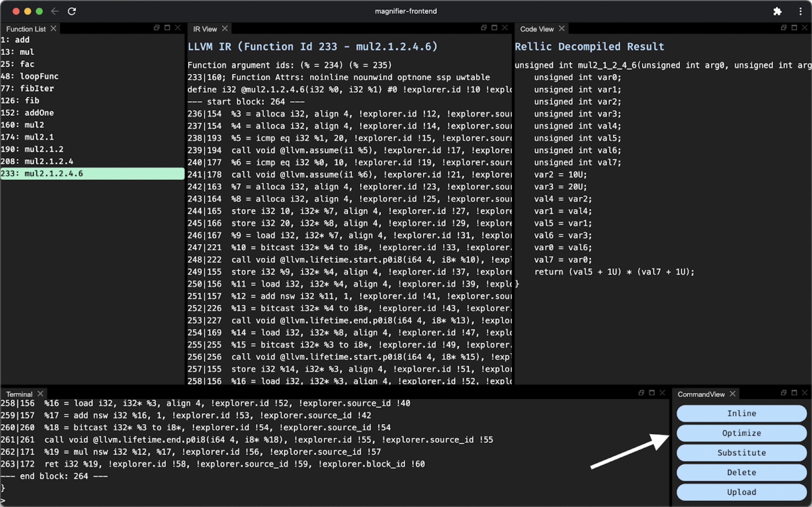
Task: Switch to the Function List tab
Action: tap(26, 29)
